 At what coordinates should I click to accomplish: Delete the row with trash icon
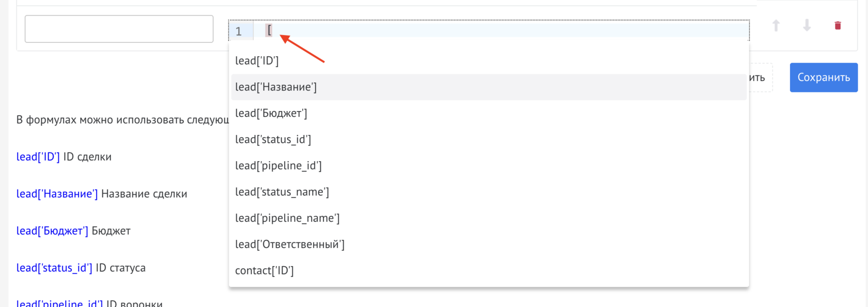point(838,25)
